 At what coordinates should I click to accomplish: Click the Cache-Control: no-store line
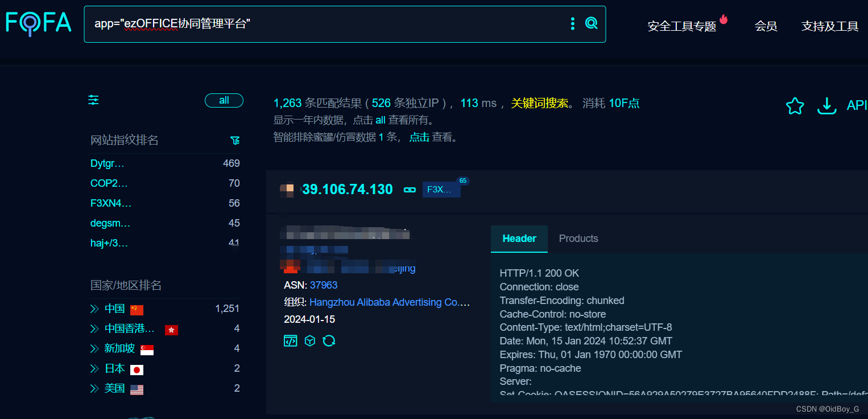(x=553, y=314)
